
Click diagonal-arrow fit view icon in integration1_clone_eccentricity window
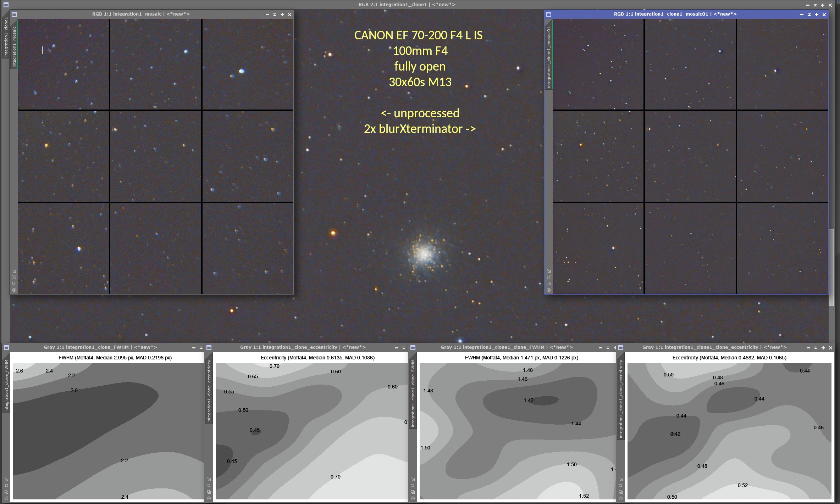(x=209, y=479)
